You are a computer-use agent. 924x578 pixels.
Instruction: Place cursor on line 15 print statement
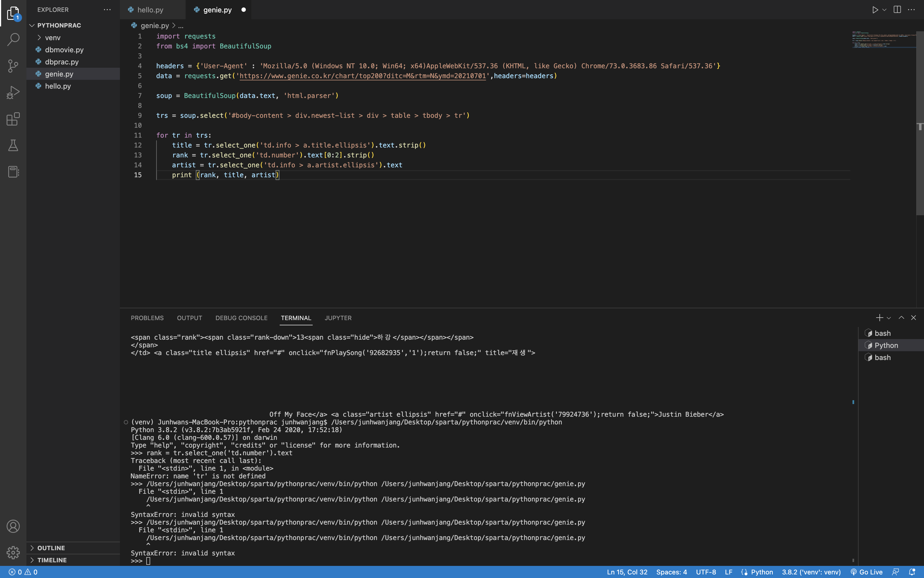coord(226,175)
